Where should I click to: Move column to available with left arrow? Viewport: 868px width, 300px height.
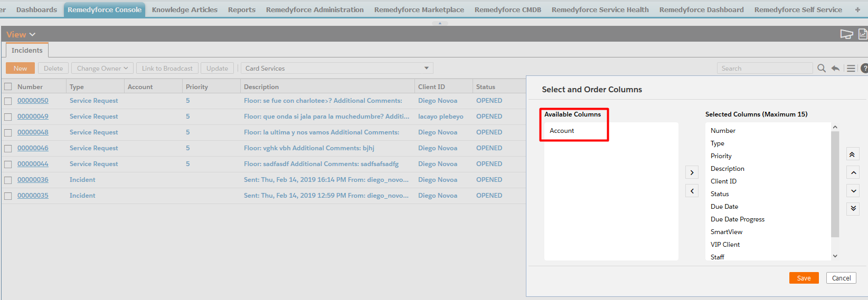click(692, 191)
